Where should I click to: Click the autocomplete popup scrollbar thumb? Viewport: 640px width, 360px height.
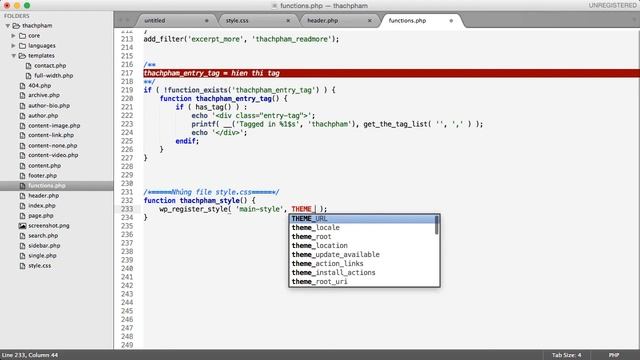click(x=437, y=225)
